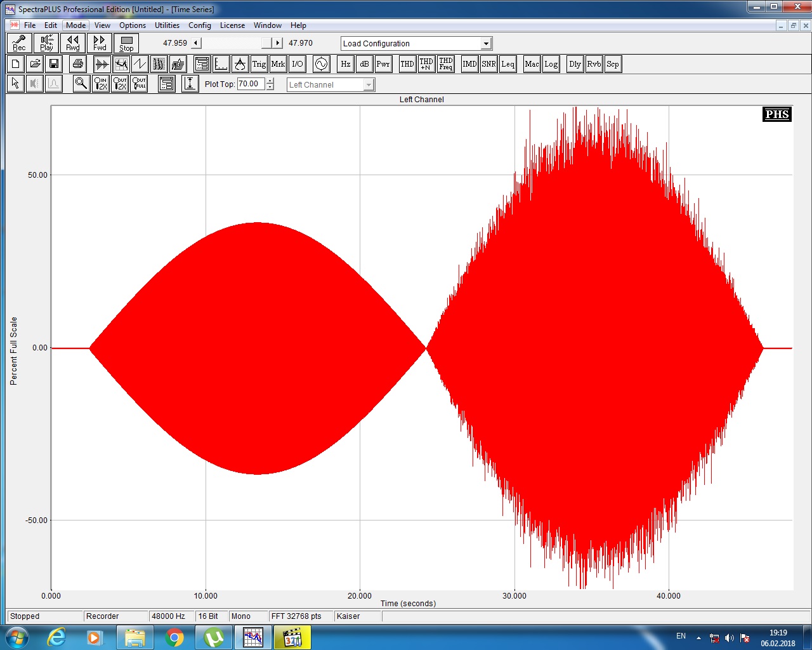
Task: Open the Left Channel dropdown
Action: click(369, 85)
